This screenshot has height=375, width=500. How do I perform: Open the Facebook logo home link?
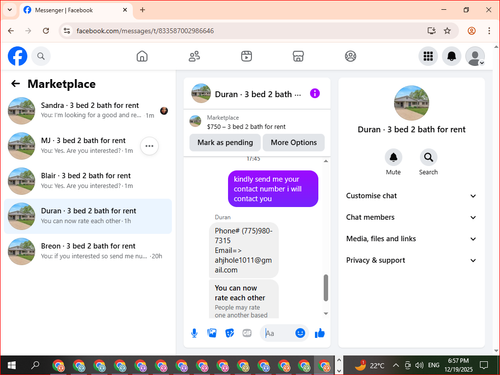click(x=17, y=56)
